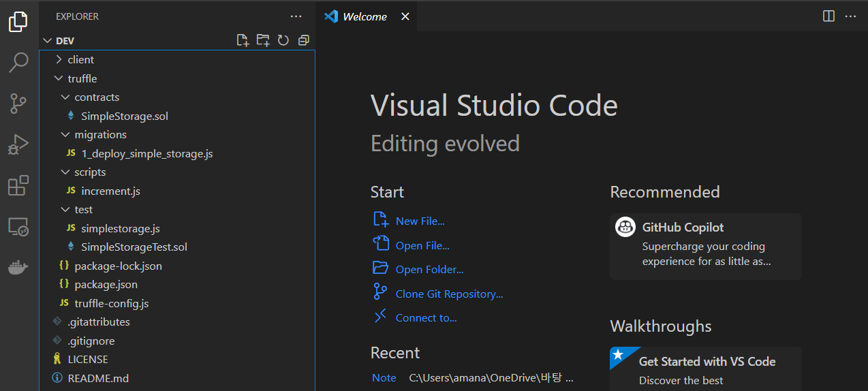Screen dimensions: 868x391
Task: Click New Folder icon in DEV header
Action: point(263,41)
